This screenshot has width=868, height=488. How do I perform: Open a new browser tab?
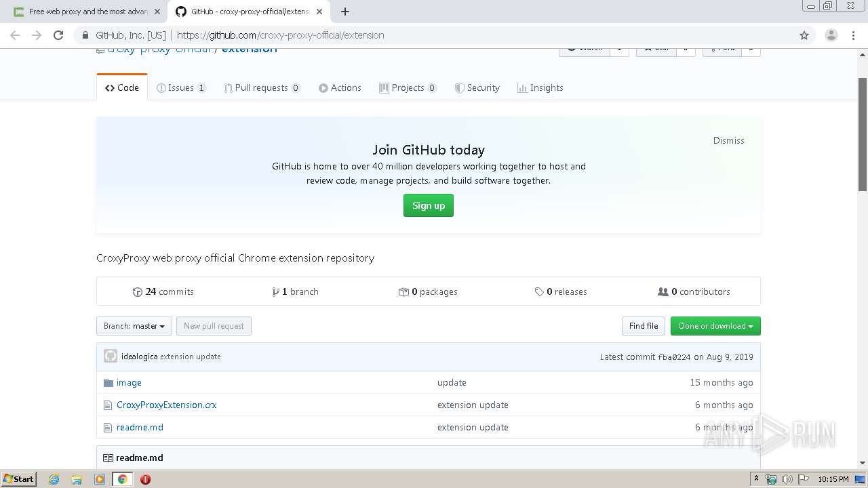click(x=345, y=12)
